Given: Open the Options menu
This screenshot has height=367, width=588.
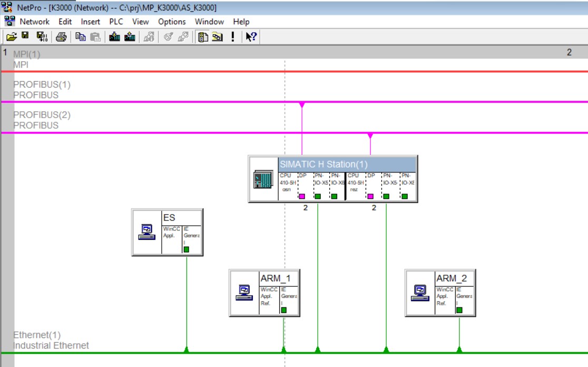Looking at the screenshot, I should click(172, 22).
